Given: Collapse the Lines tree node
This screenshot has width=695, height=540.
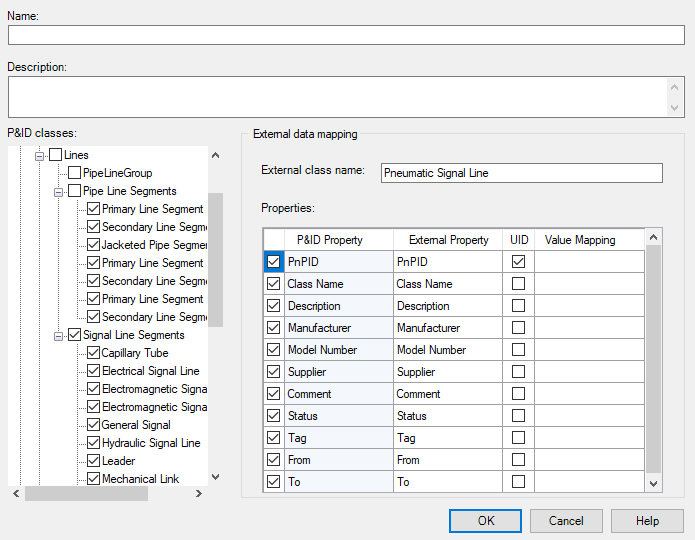Looking at the screenshot, I should [x=41, y=155].
